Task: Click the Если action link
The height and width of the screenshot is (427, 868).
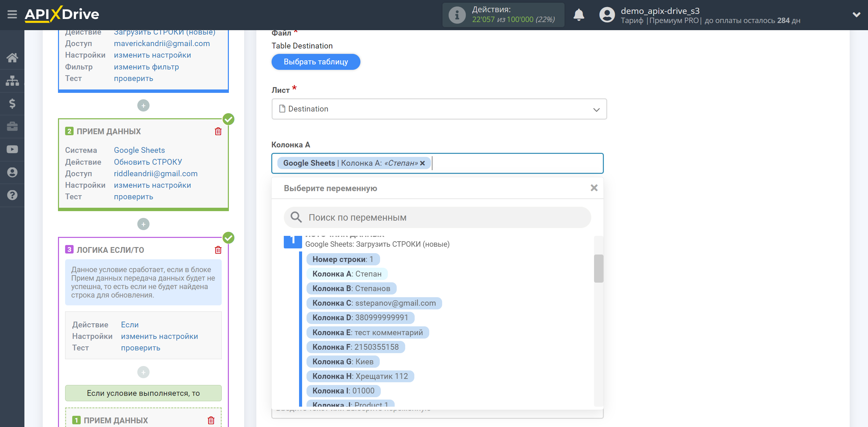Action: click(130, 325)
